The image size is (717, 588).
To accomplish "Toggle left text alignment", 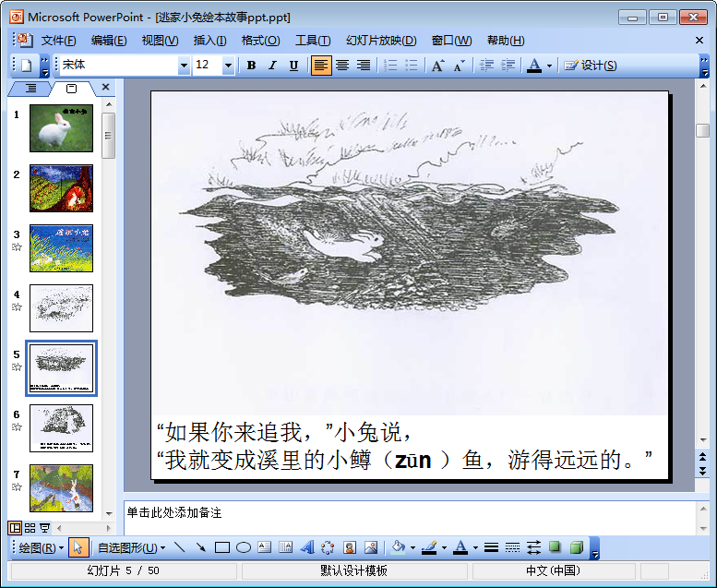I will (321, 66).
